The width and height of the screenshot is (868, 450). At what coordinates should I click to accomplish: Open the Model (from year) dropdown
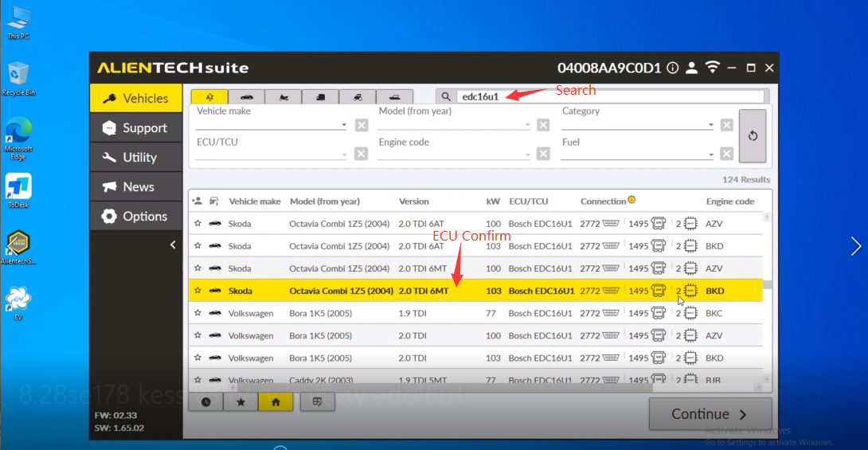454,124
